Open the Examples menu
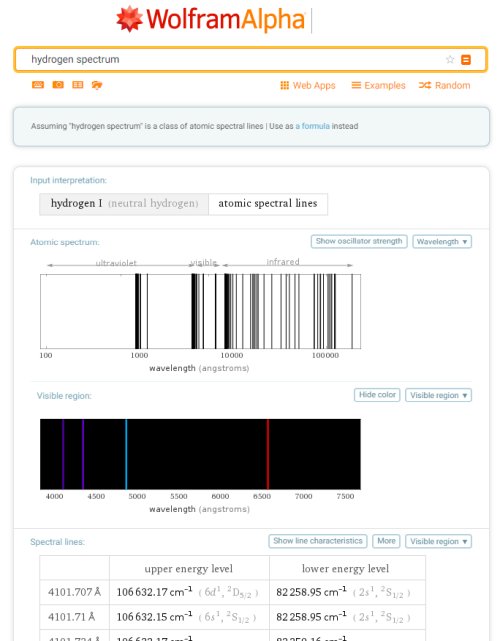This screenshot has height=641, width=500. 379,85
